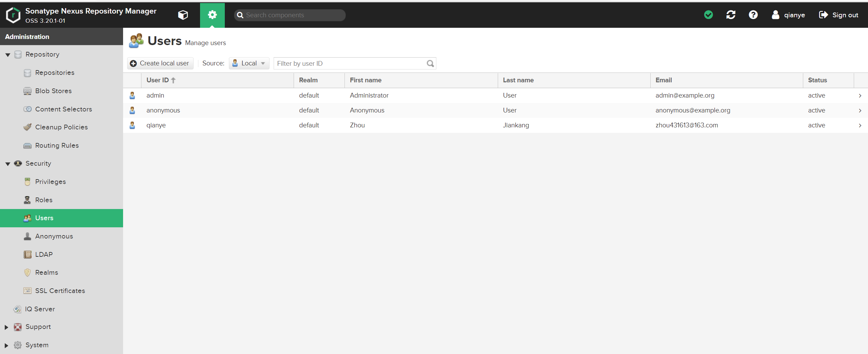Click email zhou431613@163.com
This screenshot has height=354, width=868.
point(687,125)
